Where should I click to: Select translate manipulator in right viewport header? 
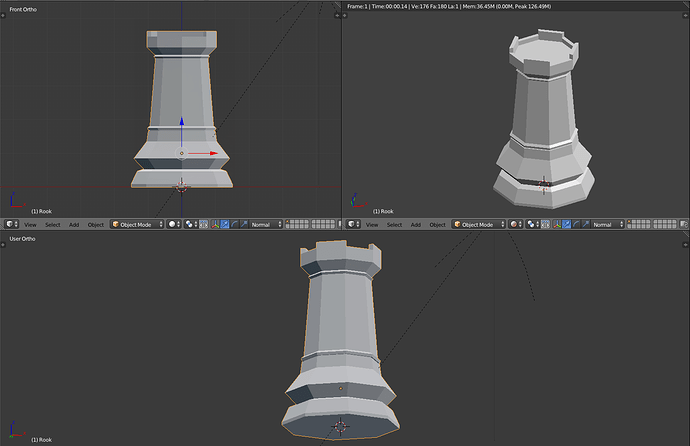(x=566, y=224)
